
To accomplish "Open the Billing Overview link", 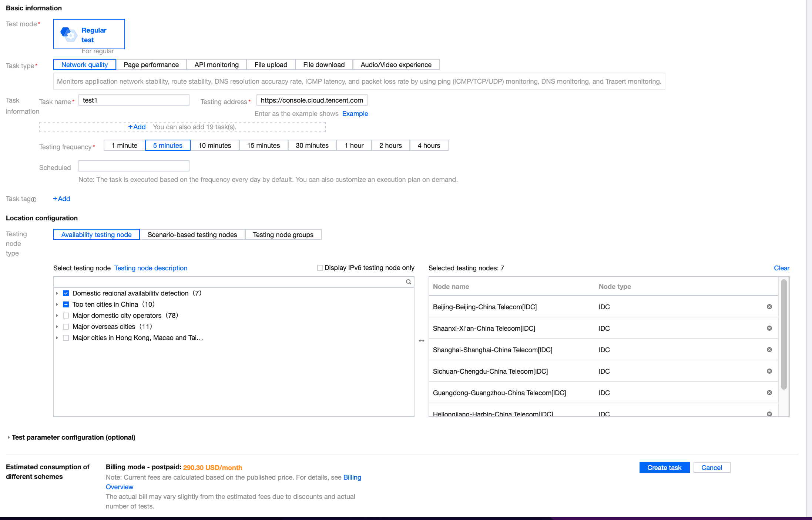I will [352, 477].
